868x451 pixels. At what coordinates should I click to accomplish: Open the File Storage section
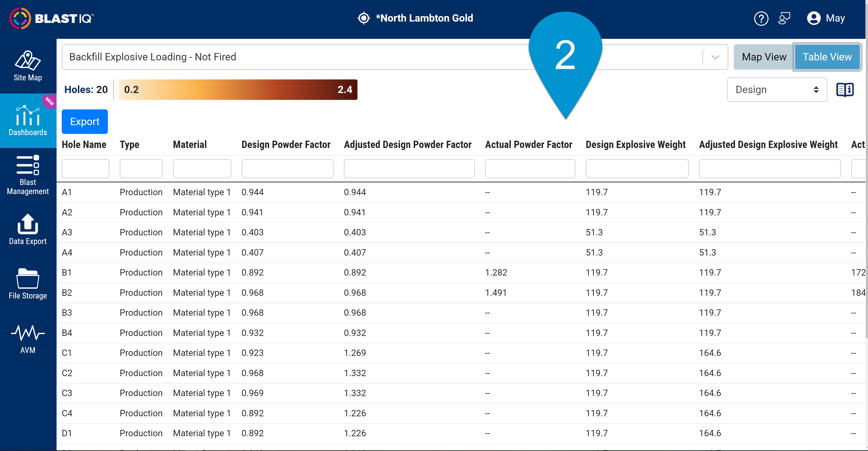(28, 284)
